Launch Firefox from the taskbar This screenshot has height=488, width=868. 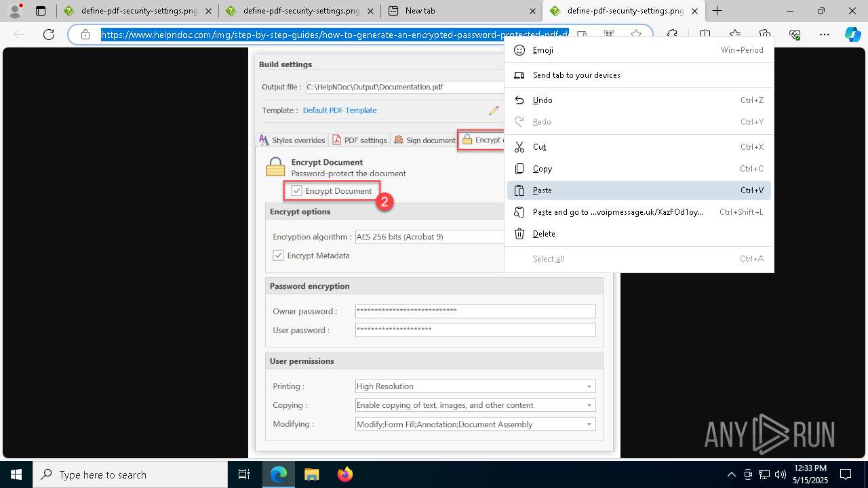[344, 474]
